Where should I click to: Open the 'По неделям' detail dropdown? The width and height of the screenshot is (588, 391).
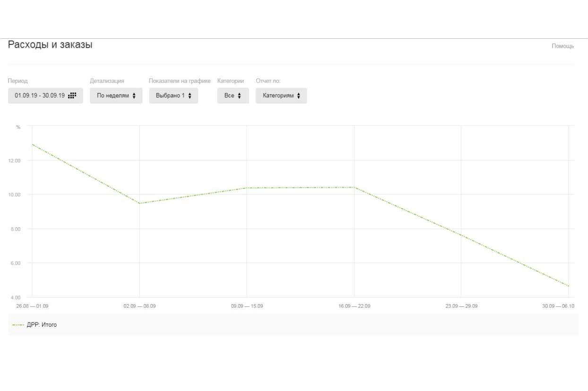pyautogui.click(x=116, y=95)
